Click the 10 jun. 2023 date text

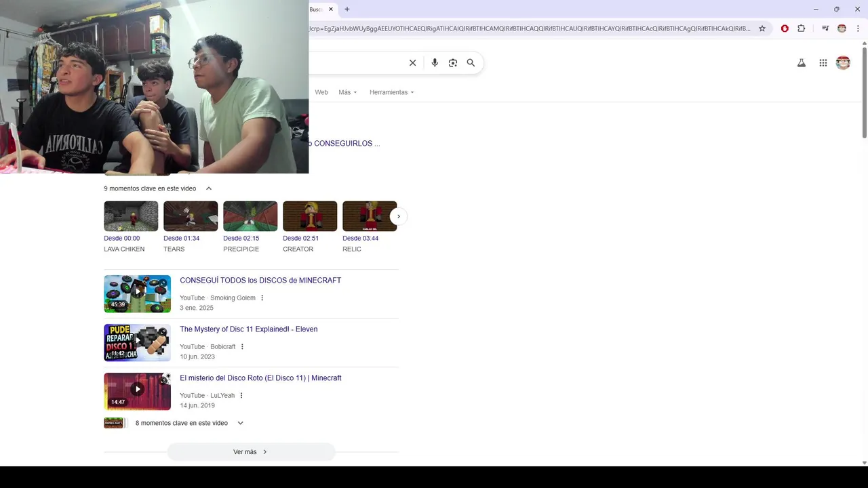[197, 357]
